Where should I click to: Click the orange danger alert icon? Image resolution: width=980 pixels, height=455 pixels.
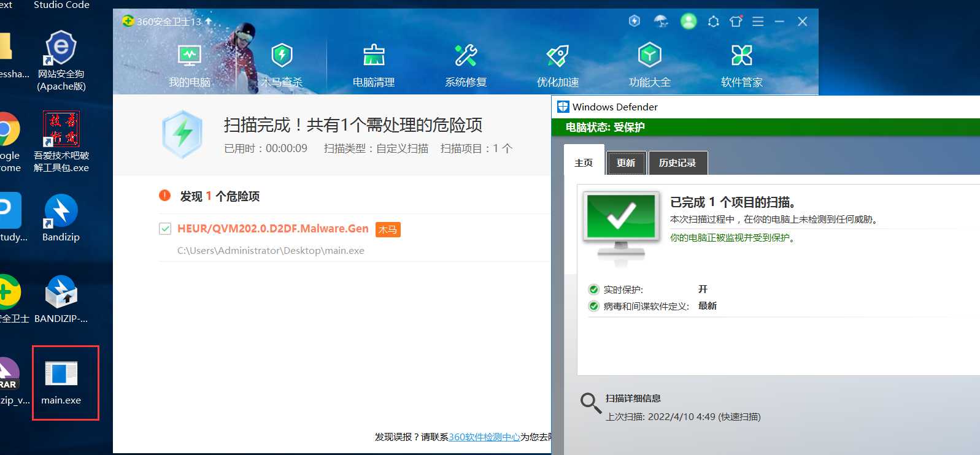click(164, 196)
